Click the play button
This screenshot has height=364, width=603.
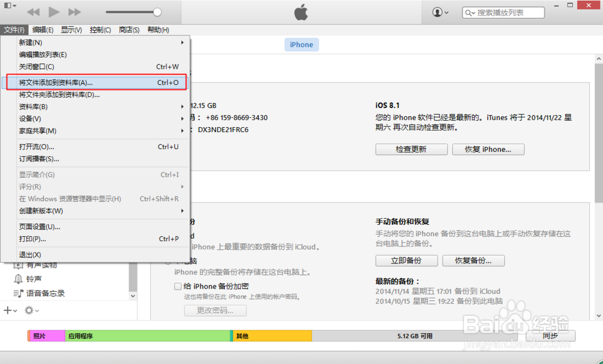[x=54, y=12]
